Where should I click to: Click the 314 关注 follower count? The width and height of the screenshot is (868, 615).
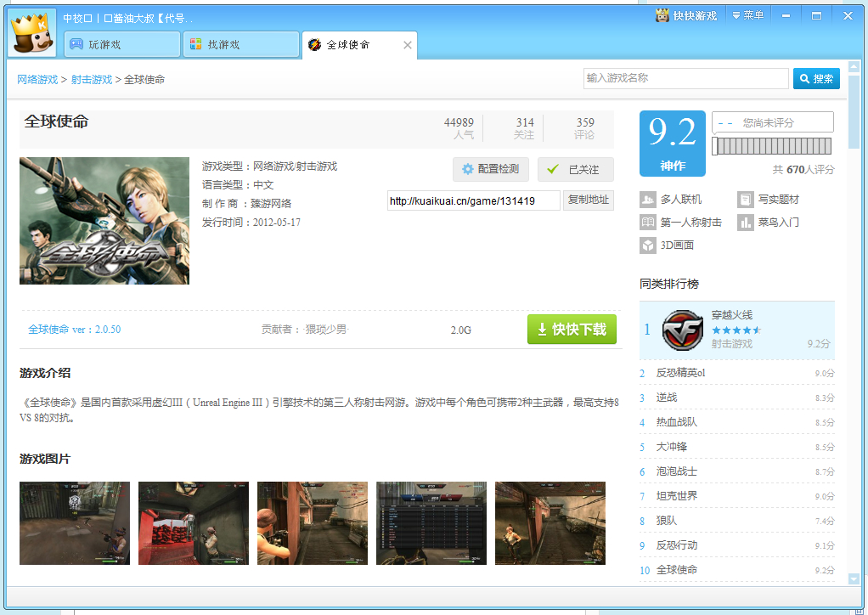point(524,128)
